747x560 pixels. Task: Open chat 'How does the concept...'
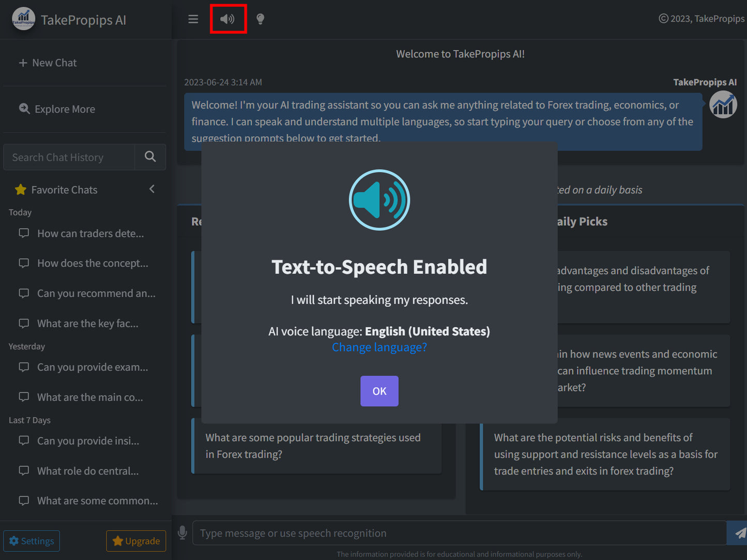[x=85, y=264]
